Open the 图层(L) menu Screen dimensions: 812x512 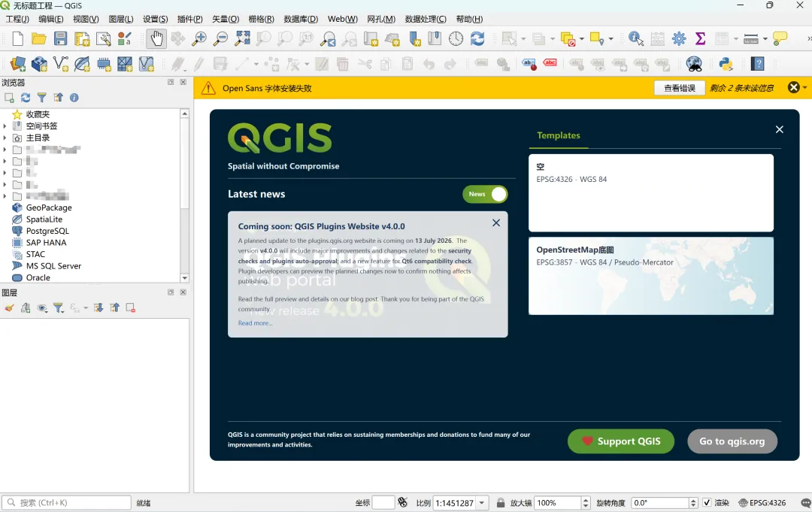coord(121,19)
